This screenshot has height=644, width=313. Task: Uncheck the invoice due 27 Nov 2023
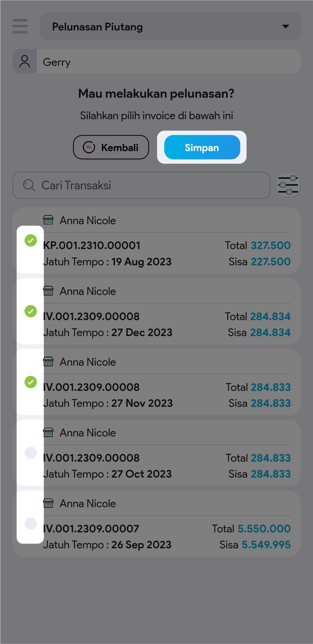(31, 382)
